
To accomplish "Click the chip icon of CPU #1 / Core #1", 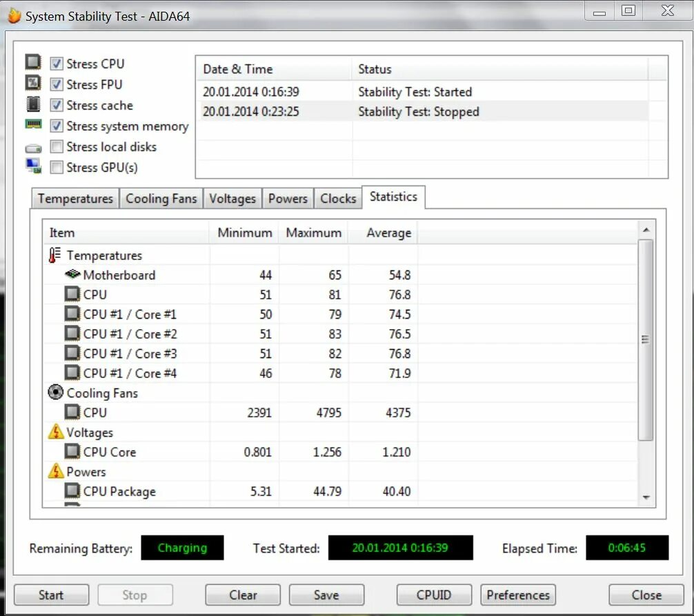I will tap(72, 314).
